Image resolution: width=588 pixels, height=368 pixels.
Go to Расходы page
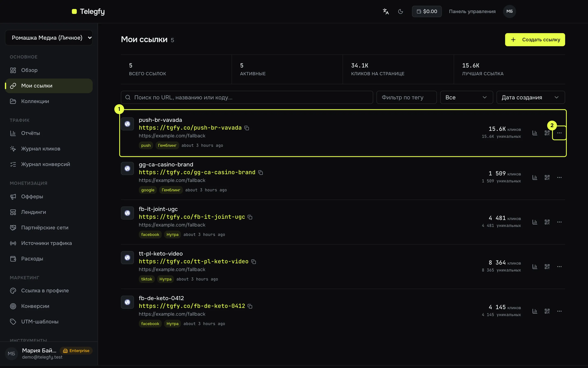49,259
